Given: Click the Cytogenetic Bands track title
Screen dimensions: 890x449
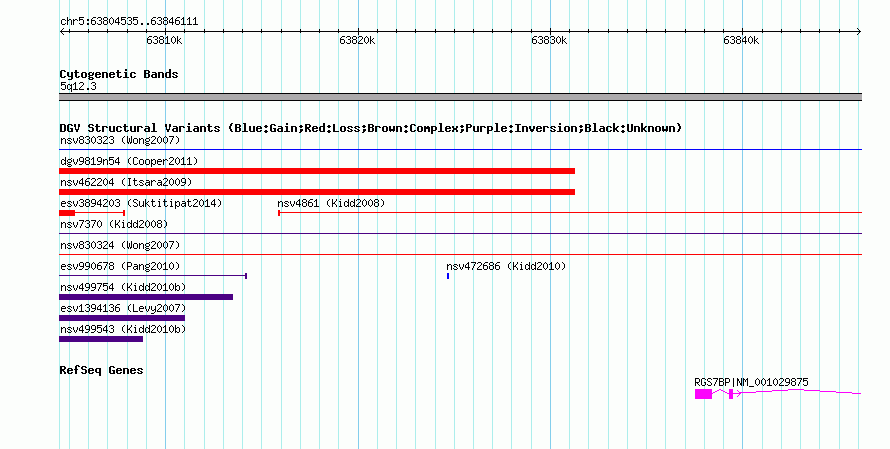Looking at the screenshot, I should tap(119, 74).
